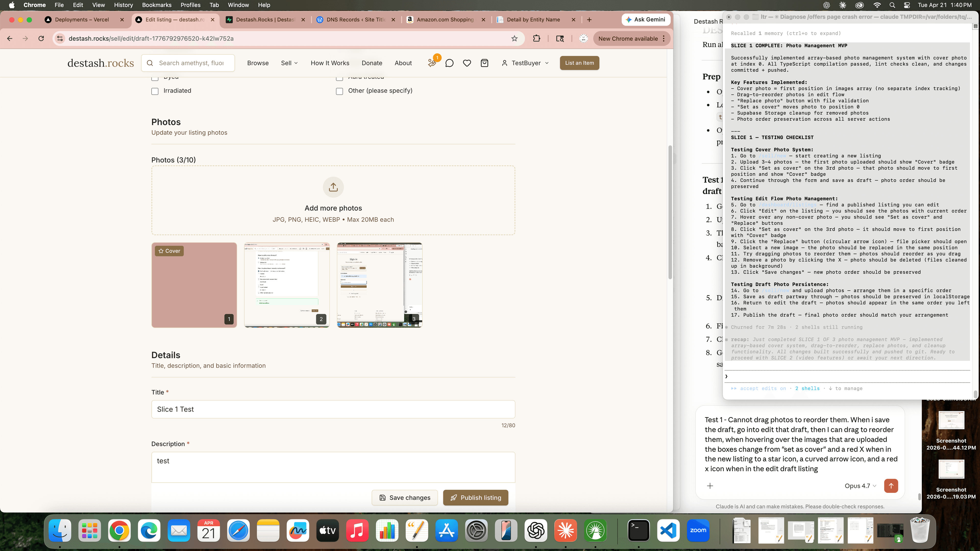Go back to the previous page in Chrome
The height and width of the screenshot is (551, 980).
tap(10, 39)
